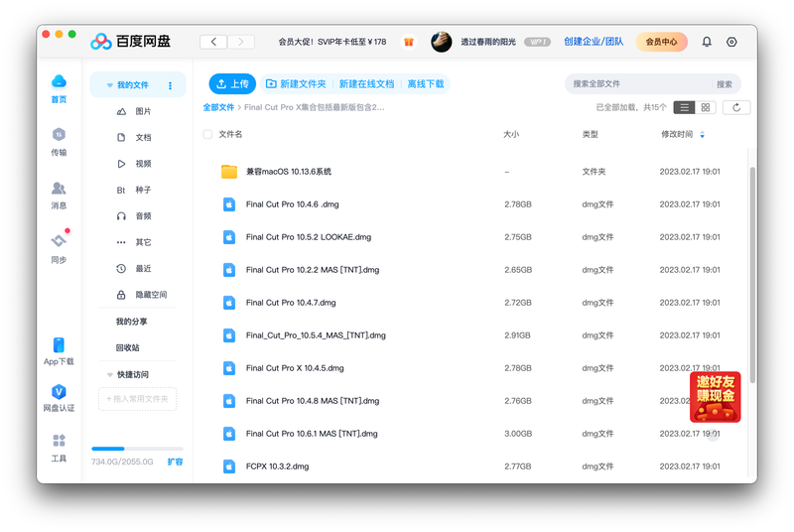
Task: Open 创建企业/团队 link
Action: tap(594, 42)
